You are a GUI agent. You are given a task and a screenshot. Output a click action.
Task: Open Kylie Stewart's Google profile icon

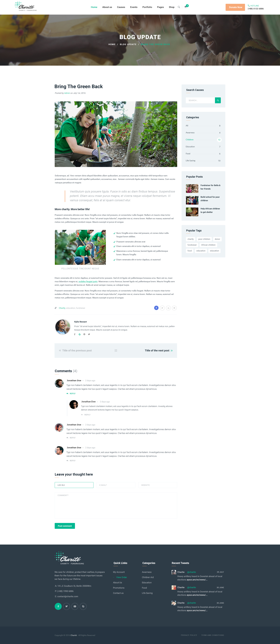(79, 334)
